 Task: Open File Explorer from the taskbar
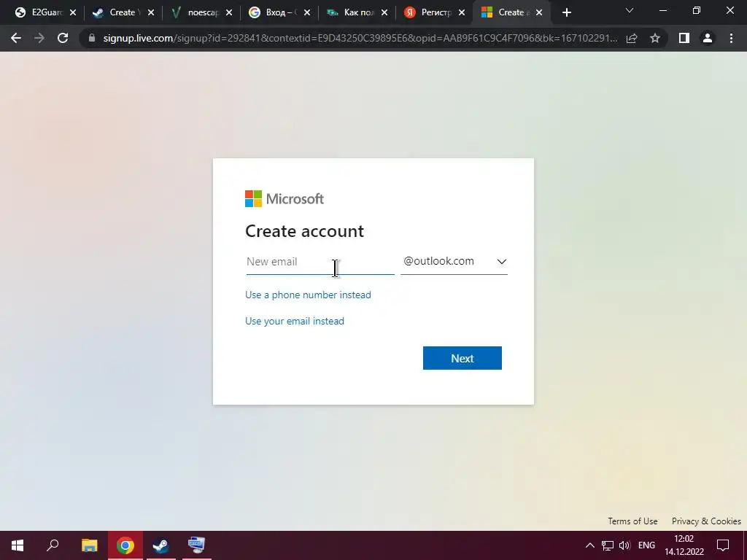pyautogui.click(x=89, y=545)
